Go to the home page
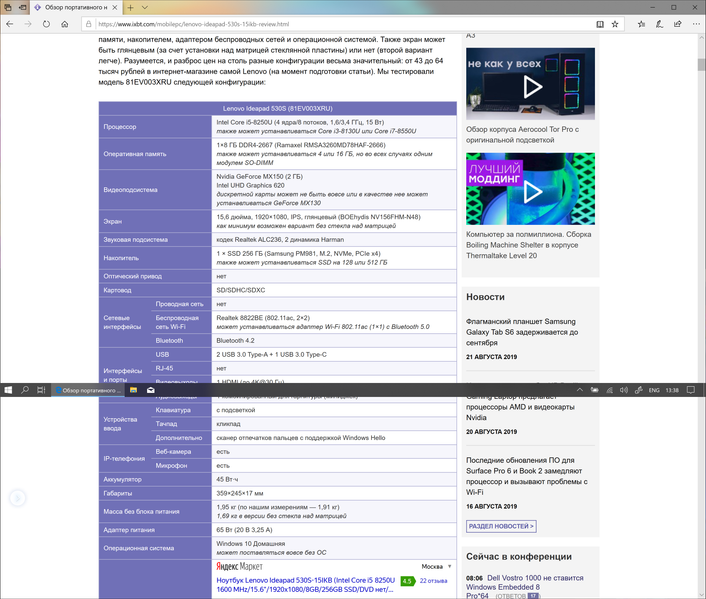 (65, 24)
